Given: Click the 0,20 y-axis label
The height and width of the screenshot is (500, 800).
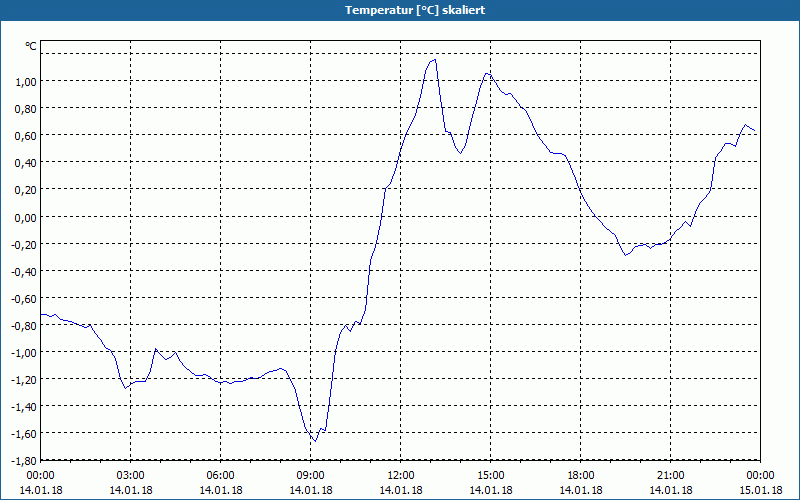Looking at the screenshot, I should click(26, 190).
